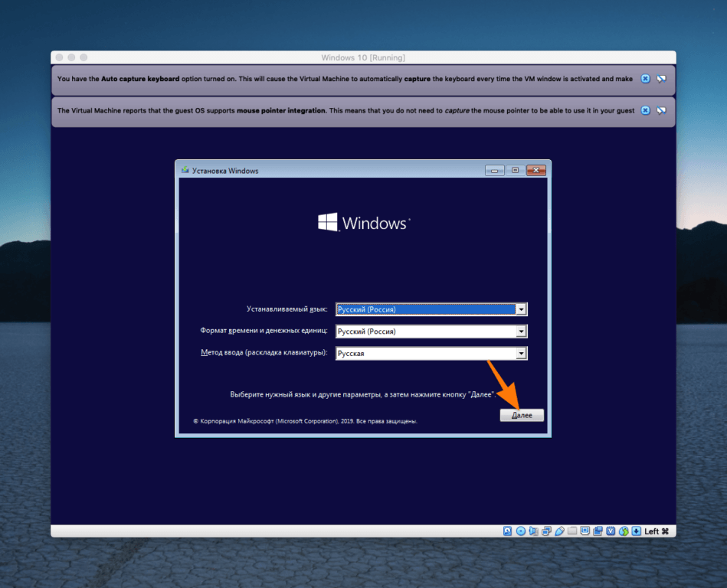Maximize the Установка Windows dialog
The image size is (727, 588).
tap(515, 171)
